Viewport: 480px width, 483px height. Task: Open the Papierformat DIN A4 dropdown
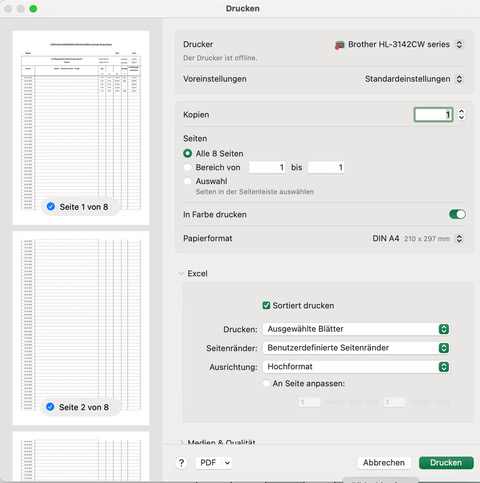pyautogui.click(x=459, y=238)
